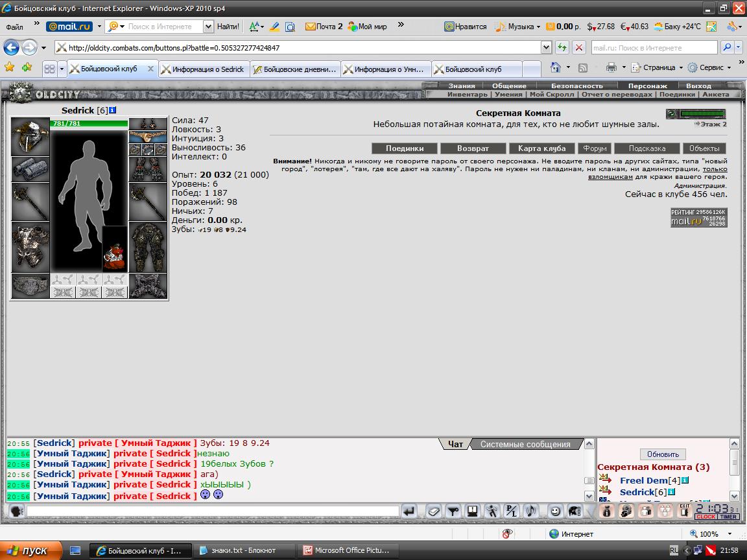Image resolution: width=747 pixels, height=560 pixels.
Task: Click the small pet image by the character
Action: [x=115, y=248]
